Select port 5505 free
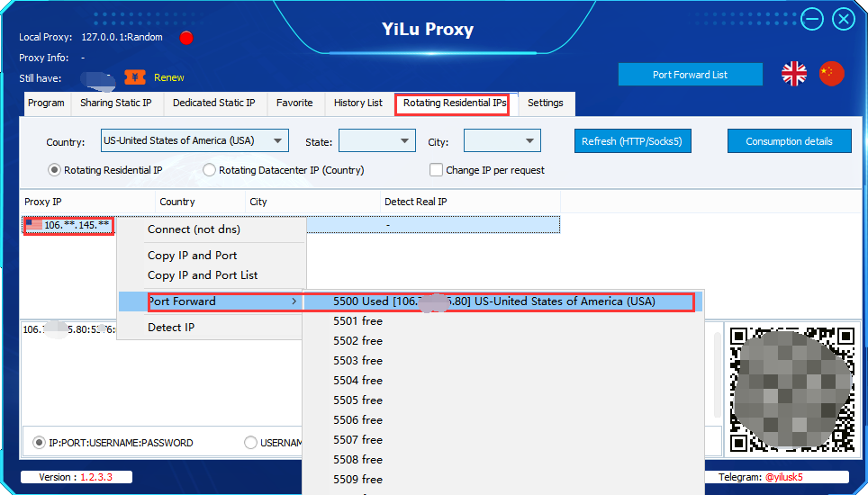 pos(502,400)
